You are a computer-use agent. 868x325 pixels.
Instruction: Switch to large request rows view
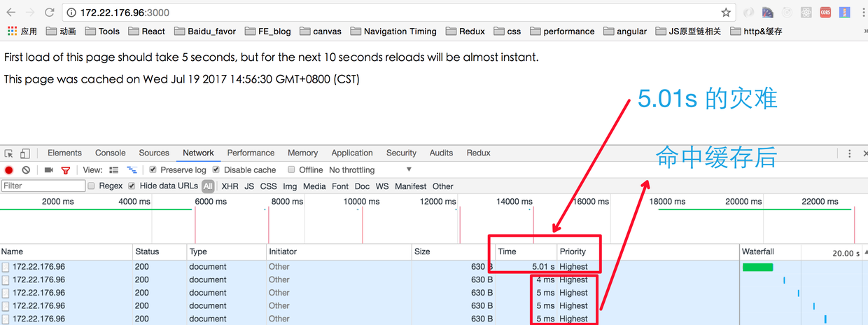114,170
